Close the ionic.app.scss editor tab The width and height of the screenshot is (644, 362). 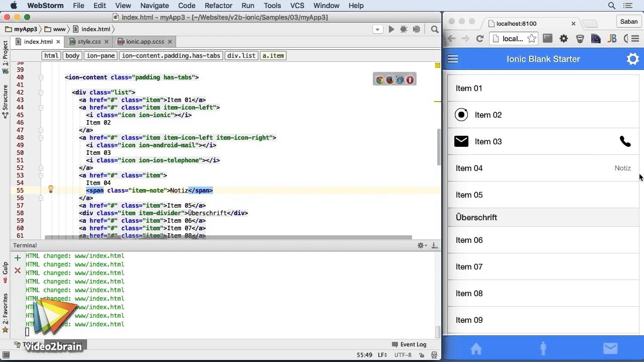tap(170, 42)
